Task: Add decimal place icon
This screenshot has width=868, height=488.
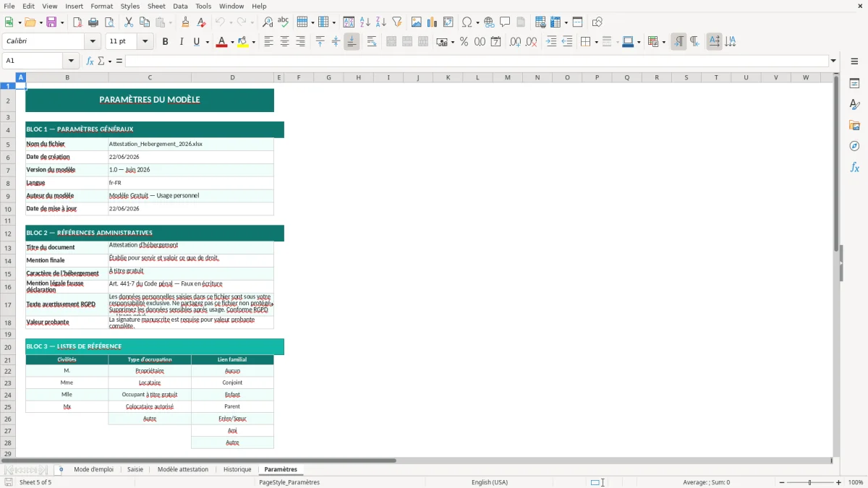Action: point(515,42)
